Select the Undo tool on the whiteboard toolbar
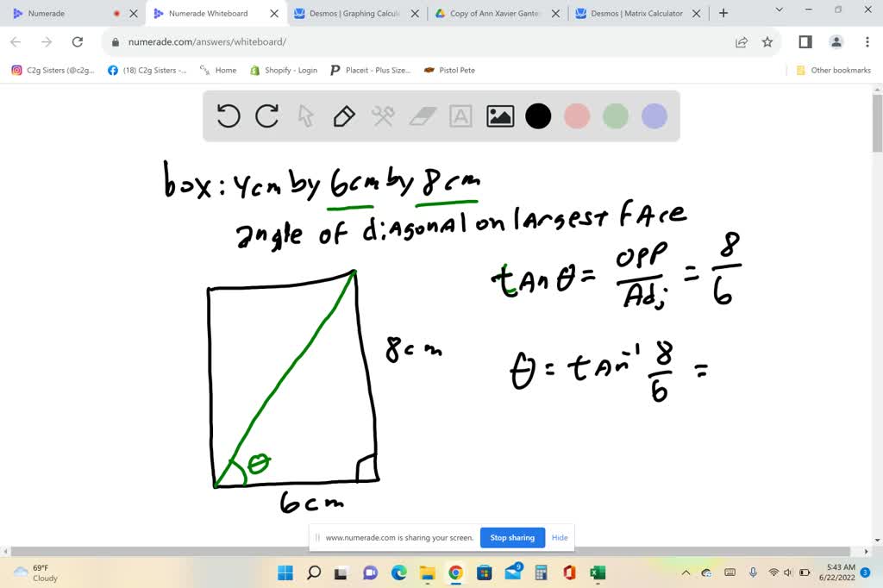This screenshot has width=883, height=588. click(x=228, y=116)
